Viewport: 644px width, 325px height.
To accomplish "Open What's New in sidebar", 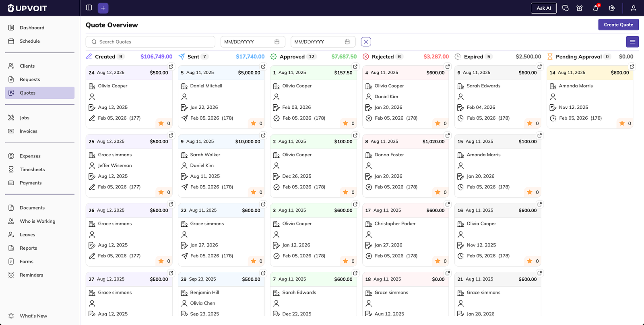I will pos(40,316).
